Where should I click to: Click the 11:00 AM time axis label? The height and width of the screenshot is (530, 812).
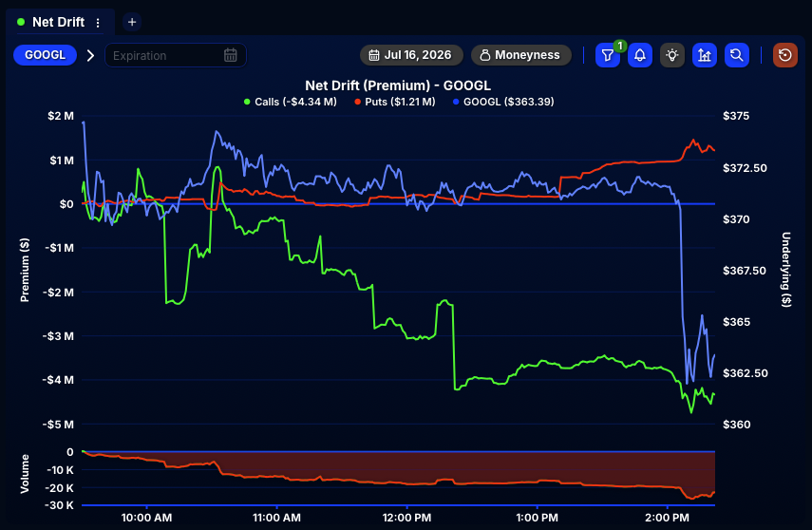pyautogui.click(x=276, y=518)
